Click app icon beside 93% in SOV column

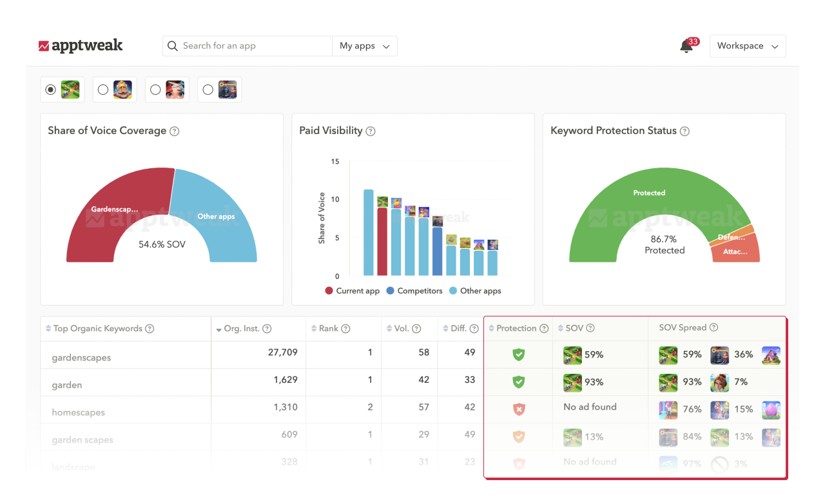click(572, 382)
